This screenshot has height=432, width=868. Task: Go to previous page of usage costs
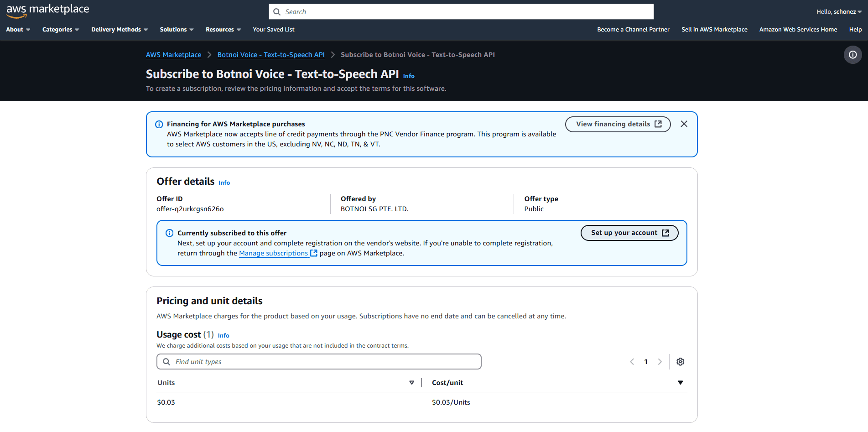(632, 362)
